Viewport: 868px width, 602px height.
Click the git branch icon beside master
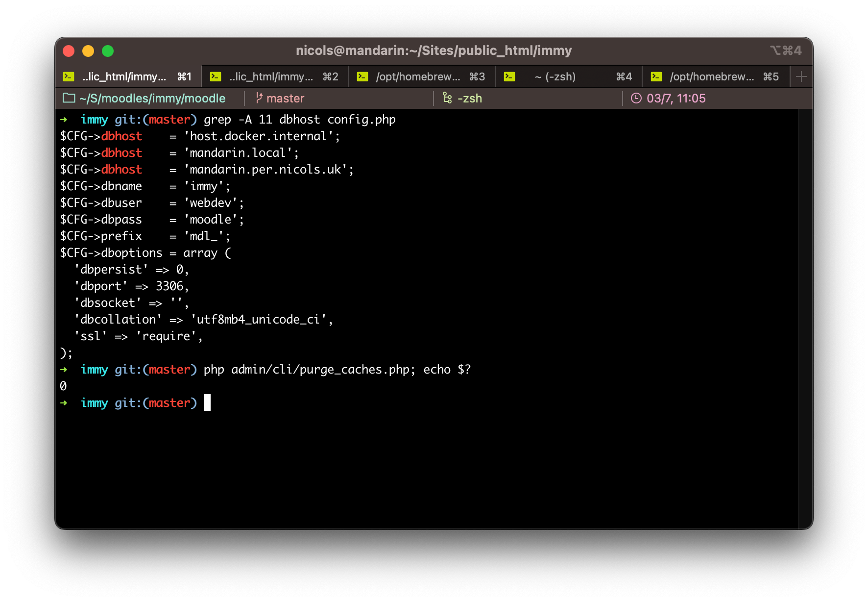259,98
